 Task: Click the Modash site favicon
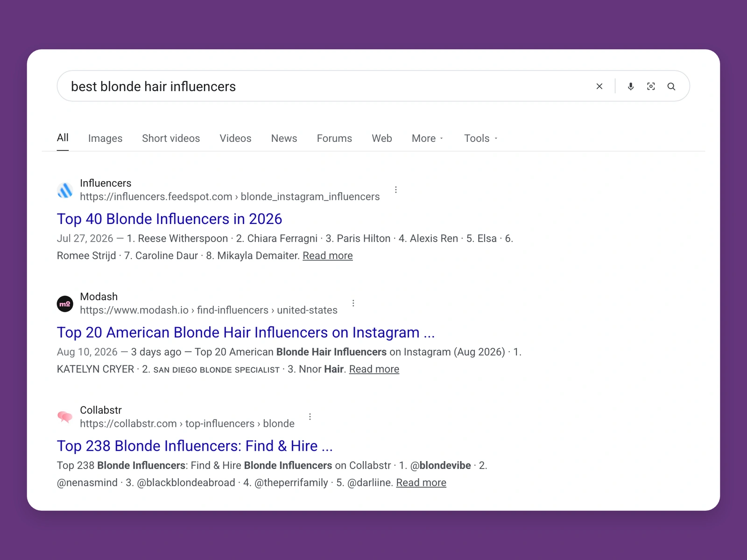click(65, 304)
